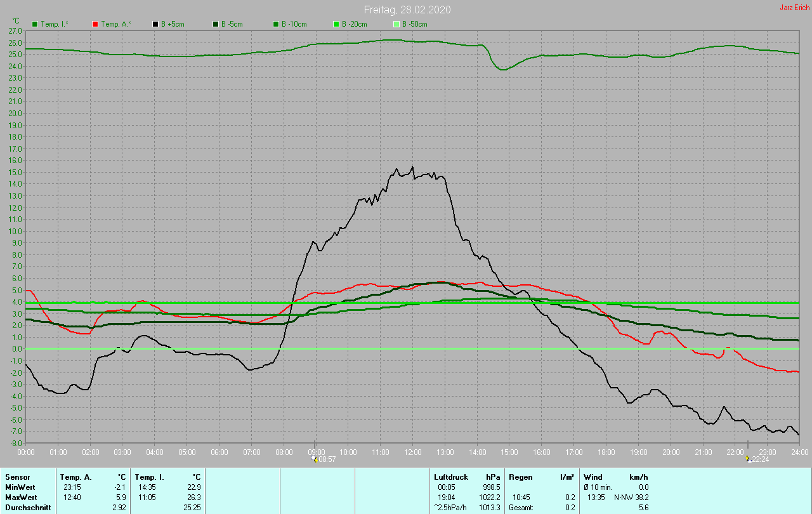Click the 'l/m²' rain unit label
This screenshot has height=514, width=812.
[567, 477]
